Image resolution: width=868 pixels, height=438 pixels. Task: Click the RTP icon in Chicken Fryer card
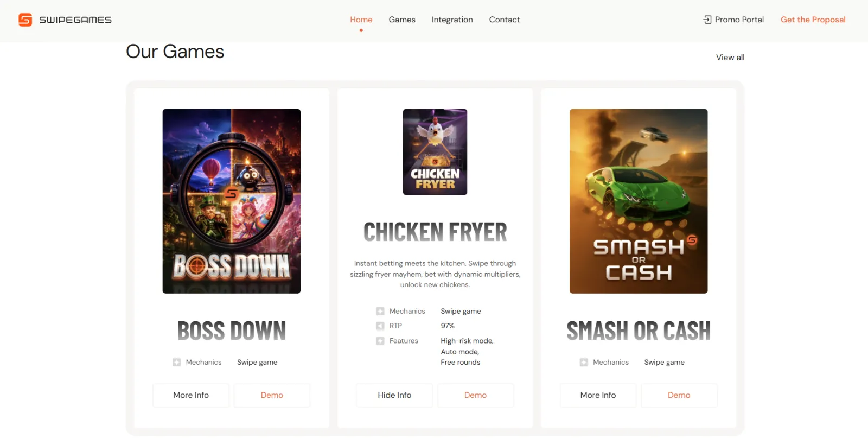click(x=380, y=326)
